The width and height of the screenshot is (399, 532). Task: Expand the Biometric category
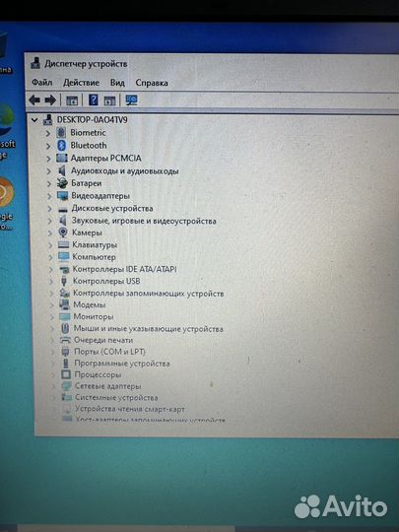tap(48, 133)
